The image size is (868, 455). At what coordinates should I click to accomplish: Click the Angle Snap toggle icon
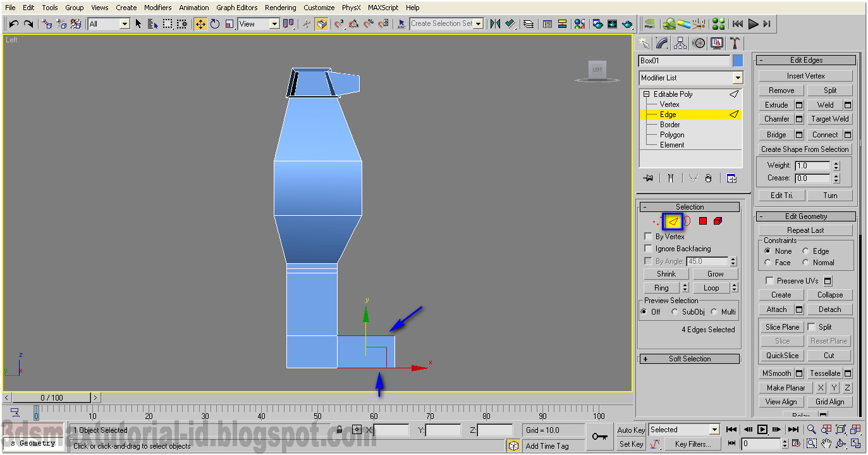coord(354,23)
